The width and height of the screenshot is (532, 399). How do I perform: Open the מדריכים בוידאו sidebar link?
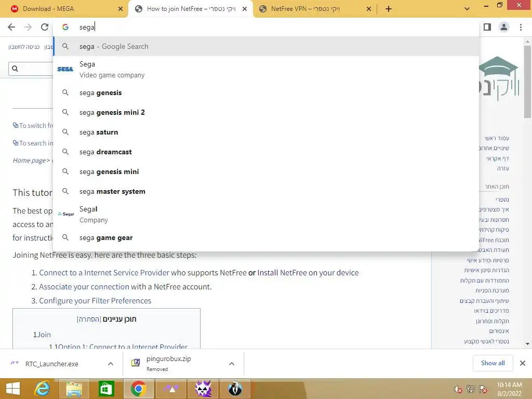tap(491, 311)
